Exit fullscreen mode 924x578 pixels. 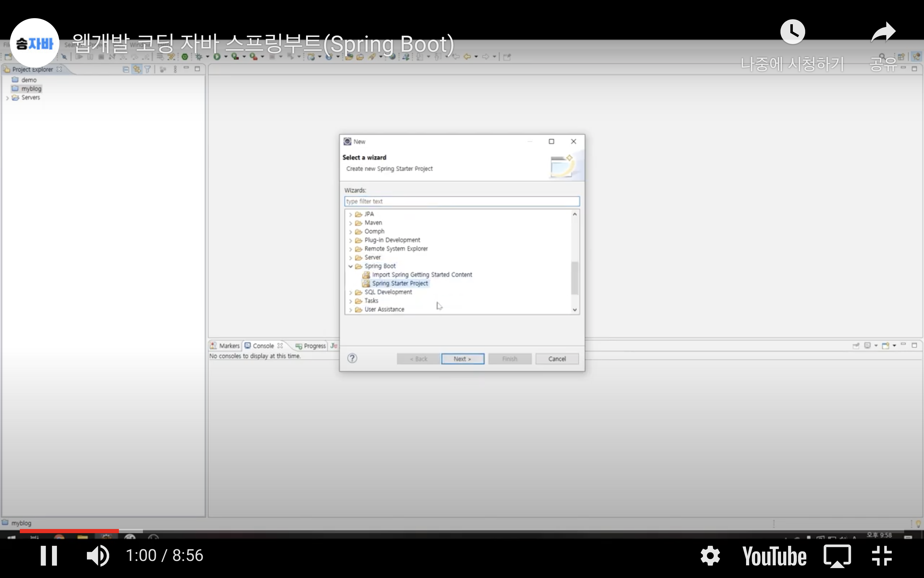click(882, 555)
